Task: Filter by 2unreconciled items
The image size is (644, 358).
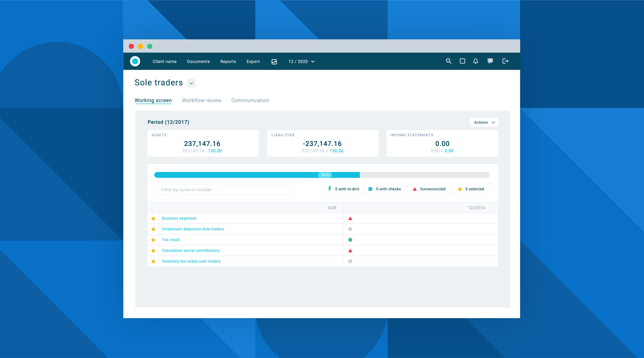Action: 430,189
